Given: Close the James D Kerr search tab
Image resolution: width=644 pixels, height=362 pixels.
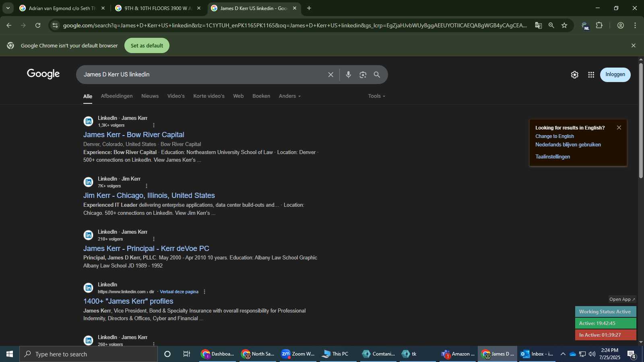Looking at the screenshot, I should point(294,8).
